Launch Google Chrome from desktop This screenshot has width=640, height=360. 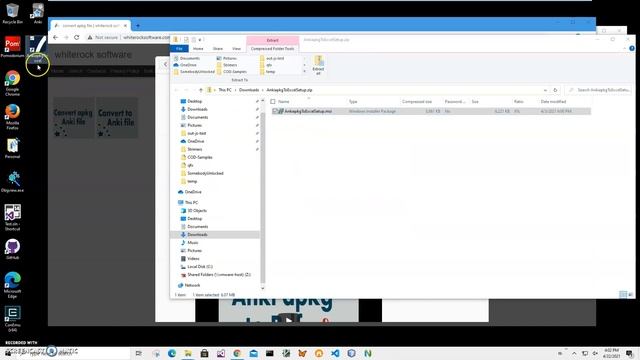(x=12, y=82)
